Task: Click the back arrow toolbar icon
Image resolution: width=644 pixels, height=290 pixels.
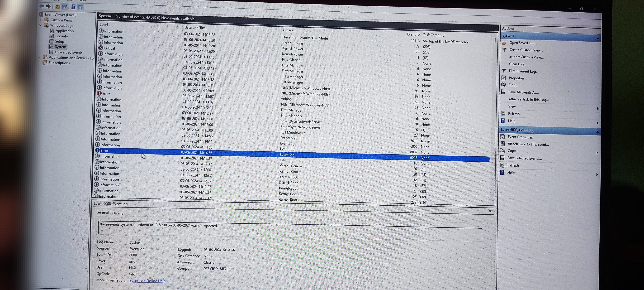Action: point(42,6)
